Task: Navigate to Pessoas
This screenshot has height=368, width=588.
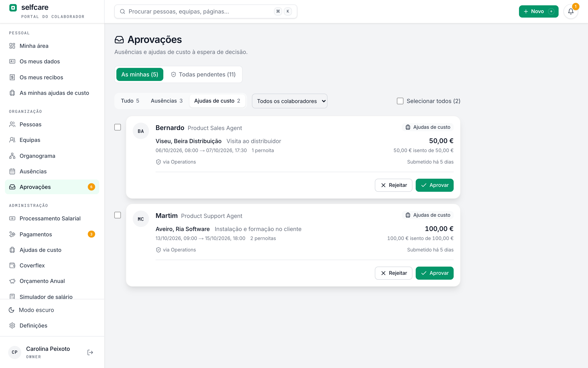Action: tap(52, 124)
